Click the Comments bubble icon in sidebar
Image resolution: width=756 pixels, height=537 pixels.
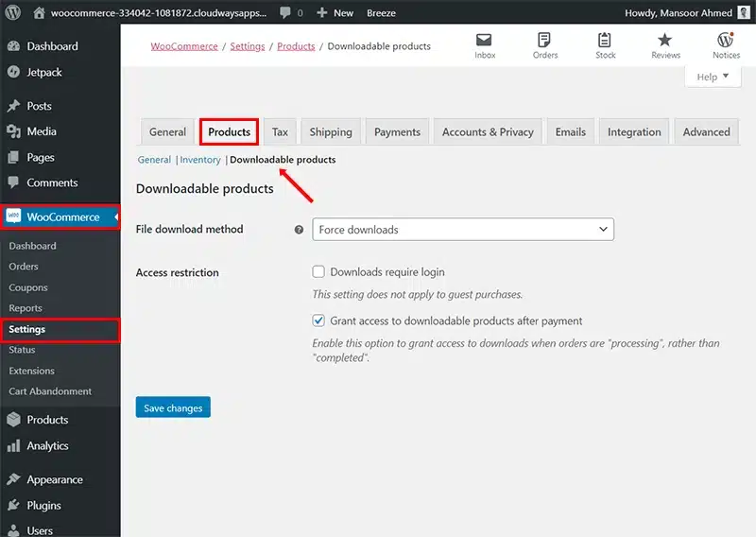pos(13,182)
